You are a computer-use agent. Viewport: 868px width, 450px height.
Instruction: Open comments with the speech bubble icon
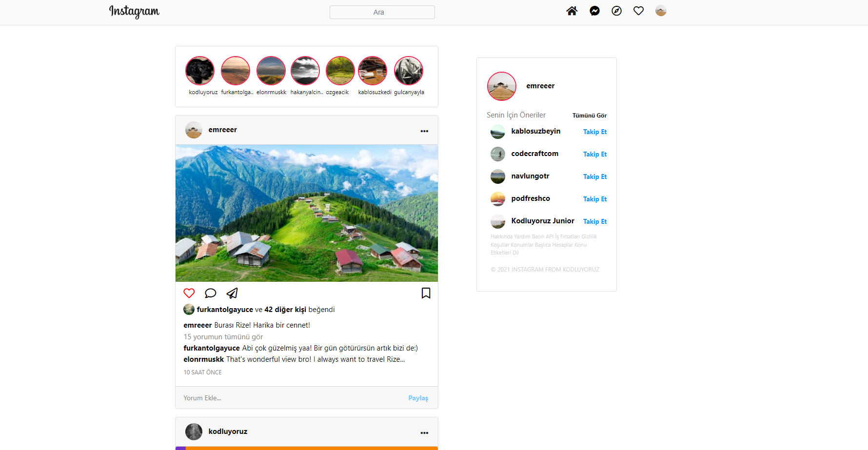[x=210, y=293]
